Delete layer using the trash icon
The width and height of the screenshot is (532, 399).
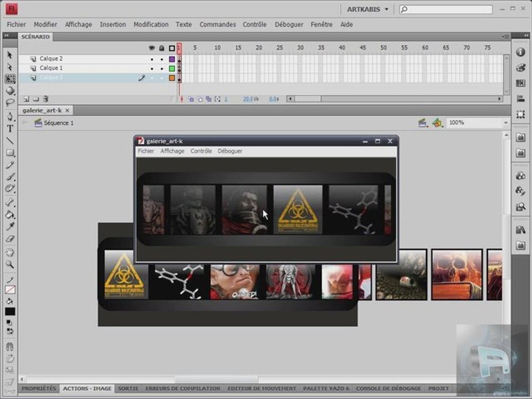45,99
